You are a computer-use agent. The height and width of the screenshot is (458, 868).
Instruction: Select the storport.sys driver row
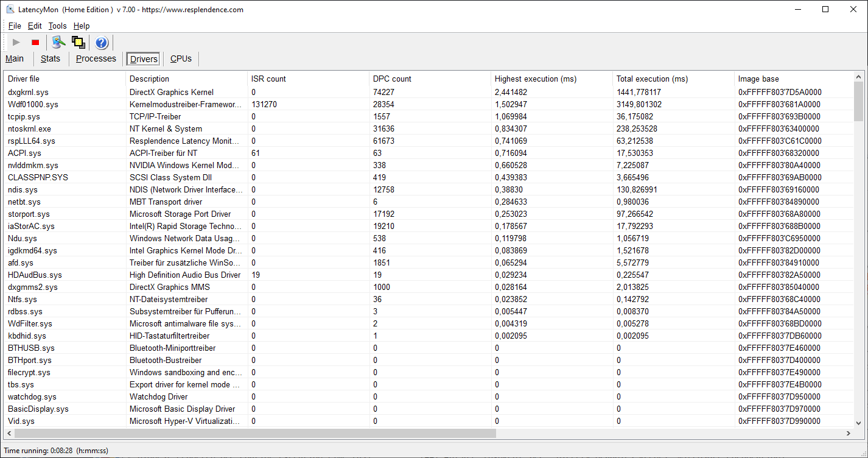(x=429, y=214)
